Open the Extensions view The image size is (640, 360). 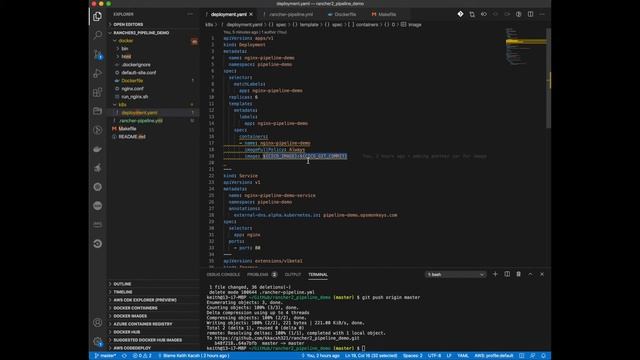[98, 92]
